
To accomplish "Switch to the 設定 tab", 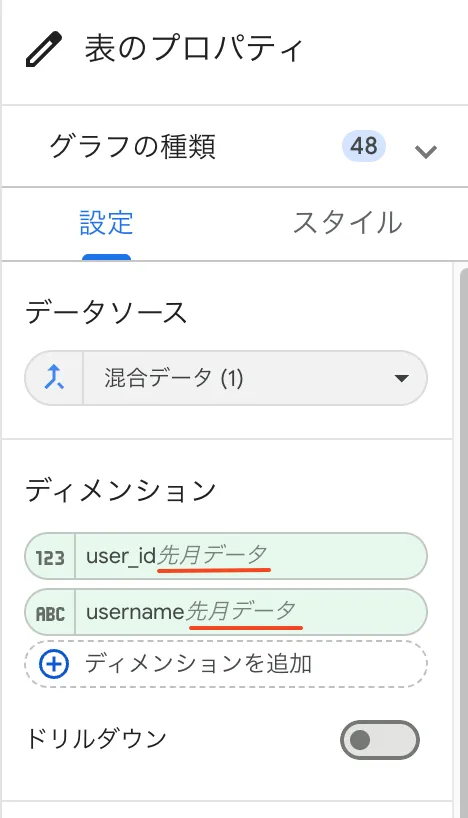I will 106,223.
